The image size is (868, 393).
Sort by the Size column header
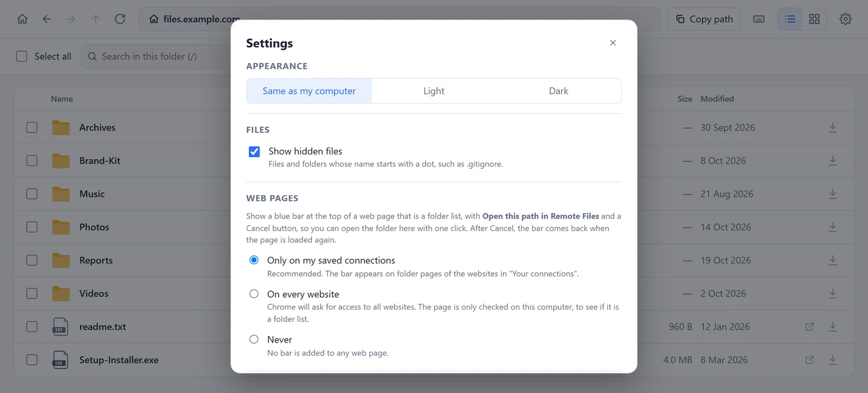coord(685,99)
